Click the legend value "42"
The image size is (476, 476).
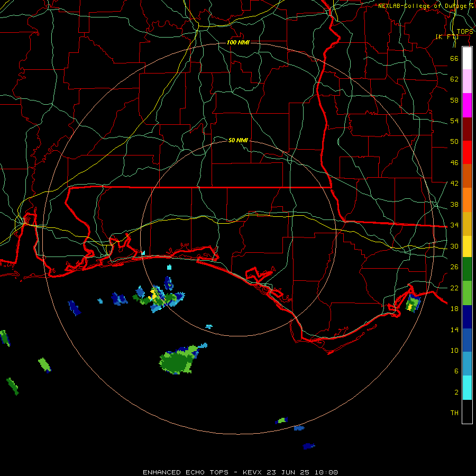point(454,184)
